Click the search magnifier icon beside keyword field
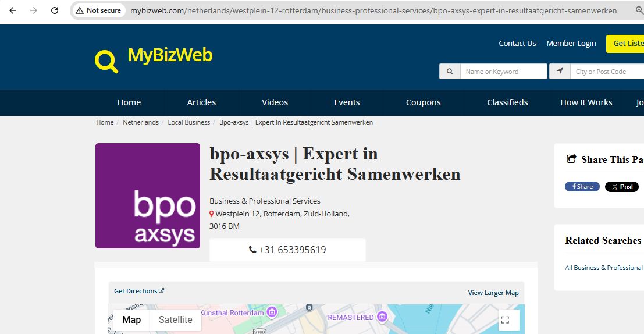The image size is (644, 334). point(450,71)
